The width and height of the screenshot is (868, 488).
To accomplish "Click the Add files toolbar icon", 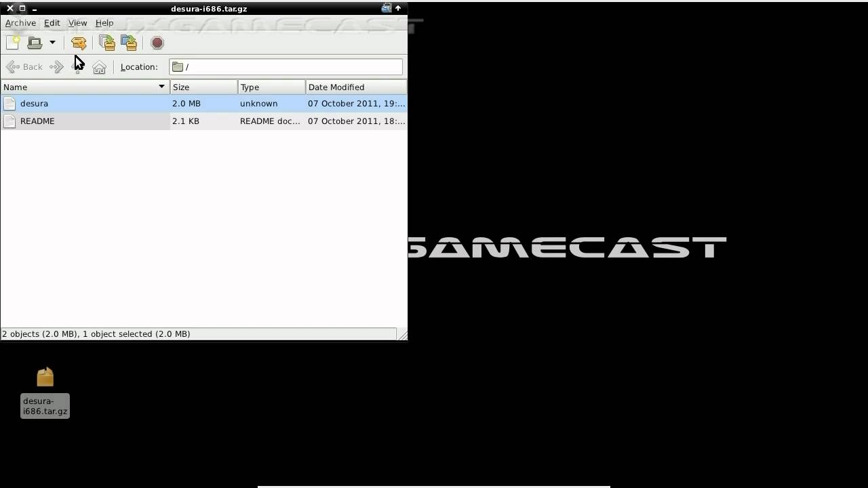I will coord(107,43).
